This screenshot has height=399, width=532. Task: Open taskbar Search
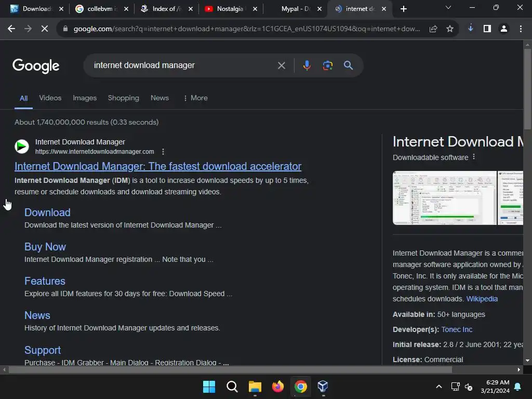coord(232,387)
